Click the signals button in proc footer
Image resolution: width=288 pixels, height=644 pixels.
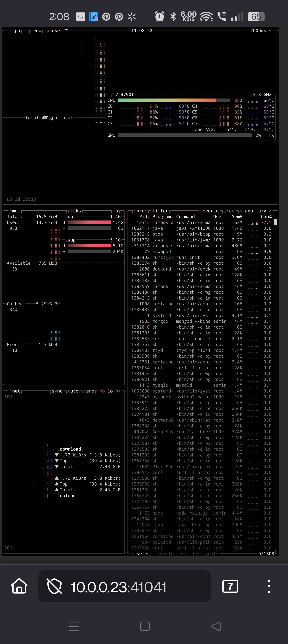point(209,554)
